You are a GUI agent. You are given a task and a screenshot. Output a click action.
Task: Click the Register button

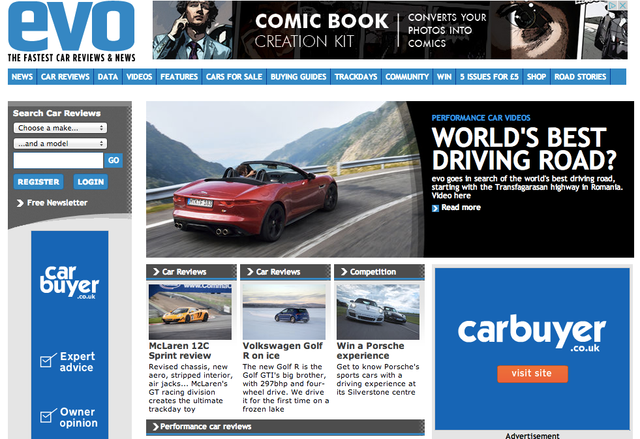38,182
